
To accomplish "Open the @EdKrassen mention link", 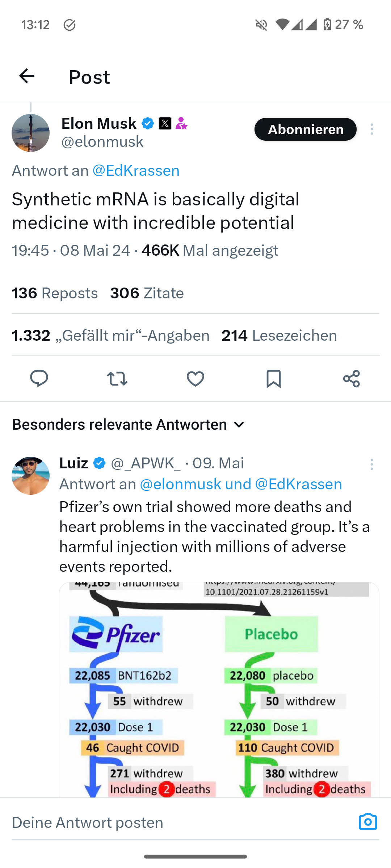I will (136, 171).
